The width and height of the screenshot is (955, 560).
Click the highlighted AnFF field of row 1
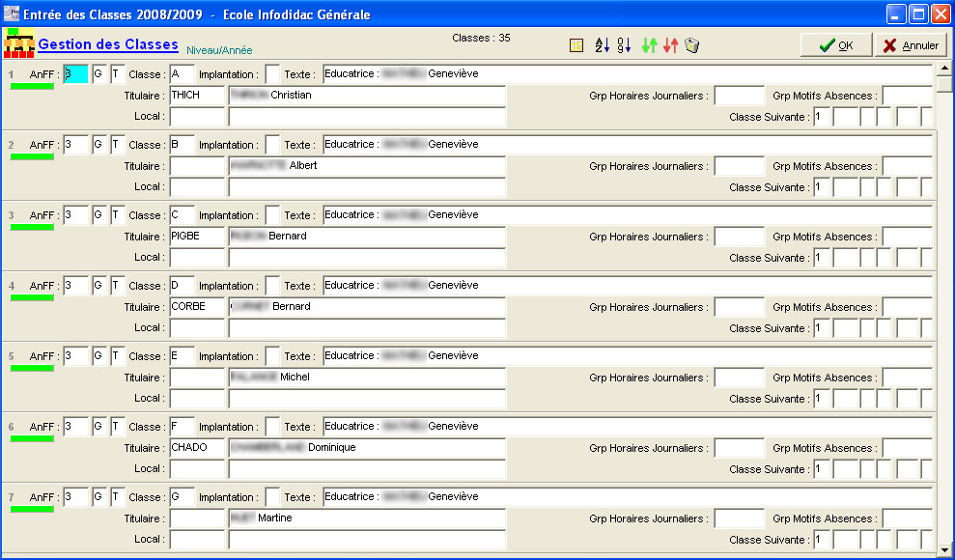click(x=76, y=74)
